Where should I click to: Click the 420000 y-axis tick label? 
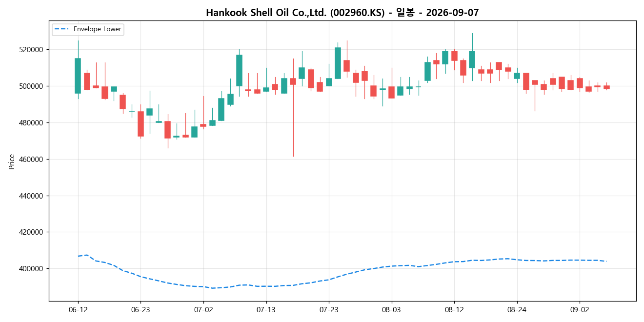[x=32, y=232]
